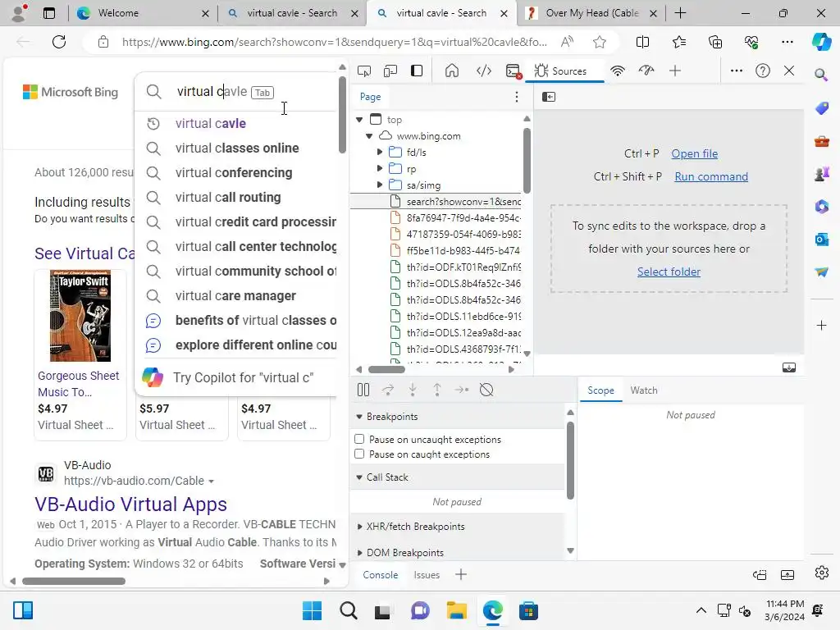Screen dimensions: 840x630
Task: Pause script execution in debugger
Action: click(363, 390)
